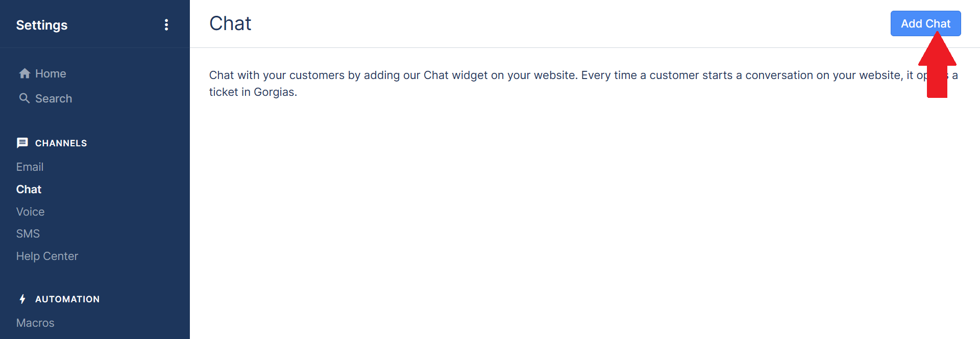Click the Automation section header

(67, 299)
